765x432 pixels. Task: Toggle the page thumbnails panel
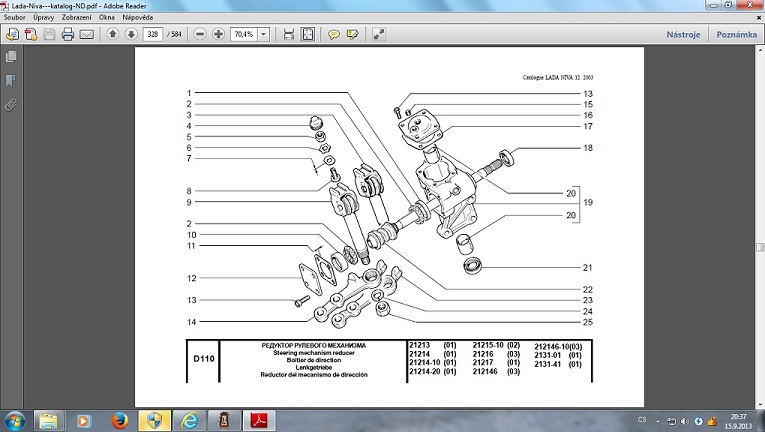coord(11,58)
